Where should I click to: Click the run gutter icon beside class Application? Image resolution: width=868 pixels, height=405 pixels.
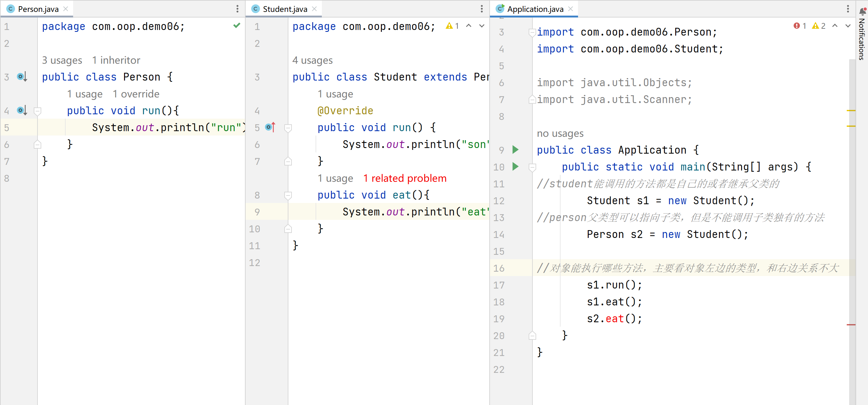[x=515, y=150]
